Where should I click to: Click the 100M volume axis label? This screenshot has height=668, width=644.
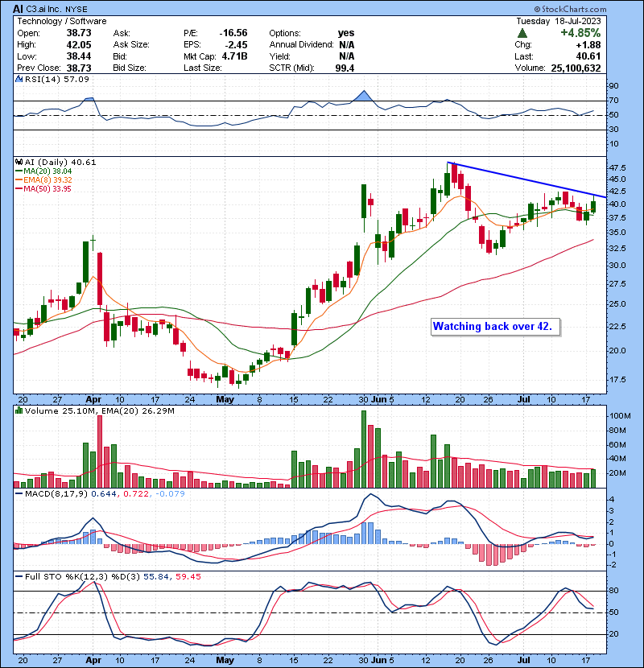point(620,416)
